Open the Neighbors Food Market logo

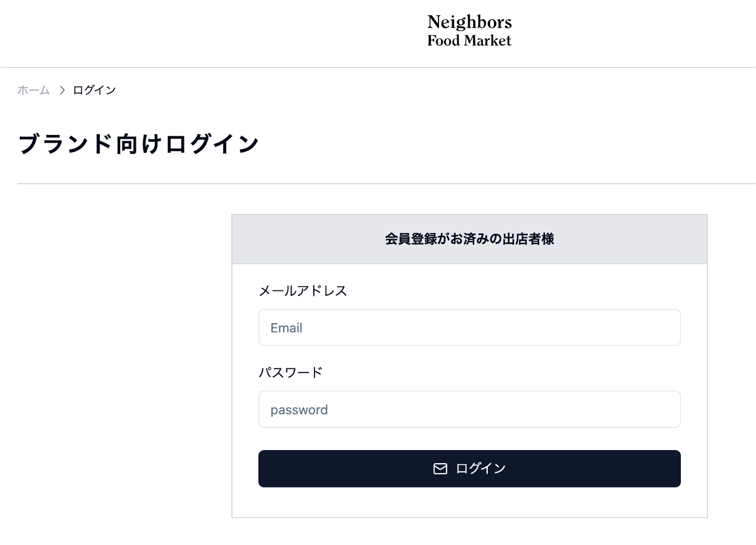click(470, 31)
